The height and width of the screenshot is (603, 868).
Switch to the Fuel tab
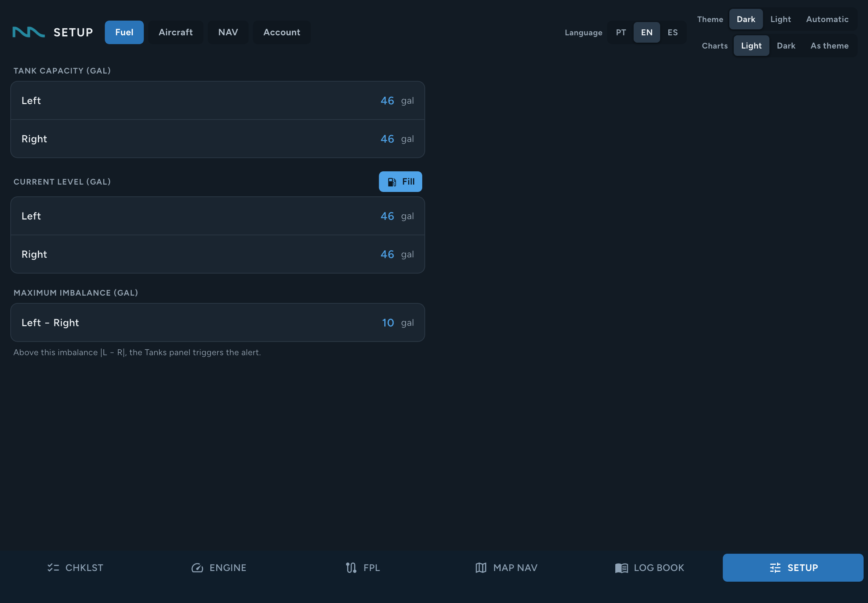[124, 32]
